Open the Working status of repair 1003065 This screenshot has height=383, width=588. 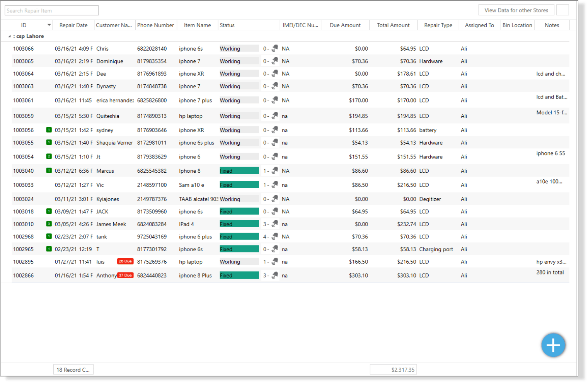(x=239, y=61)
